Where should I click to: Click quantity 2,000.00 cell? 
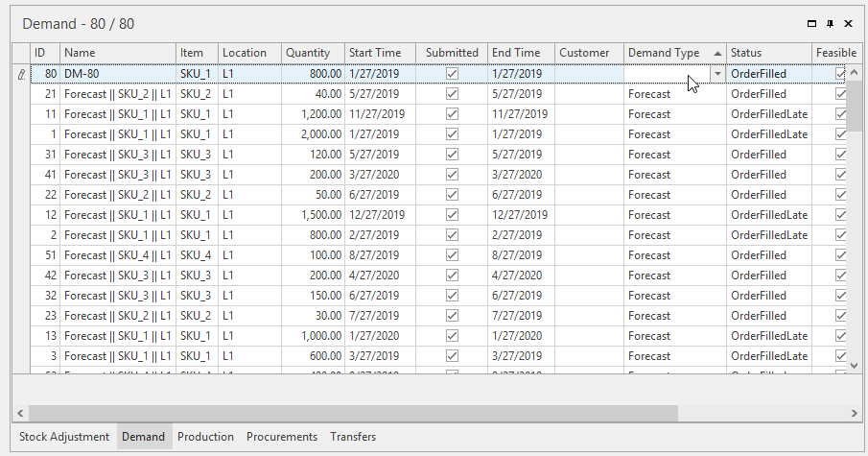[x=313, y=134]
